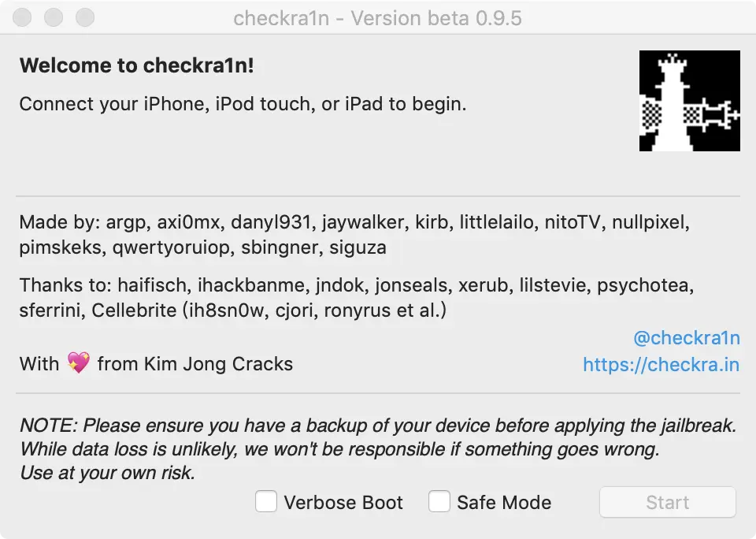
Task: Click the "Safe Mode" label text
Action: (504, 502)
